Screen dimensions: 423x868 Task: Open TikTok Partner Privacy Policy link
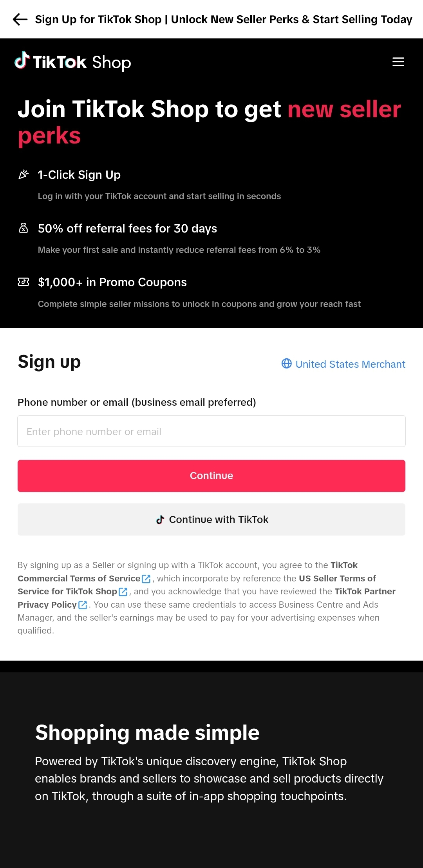coord(206,598)
